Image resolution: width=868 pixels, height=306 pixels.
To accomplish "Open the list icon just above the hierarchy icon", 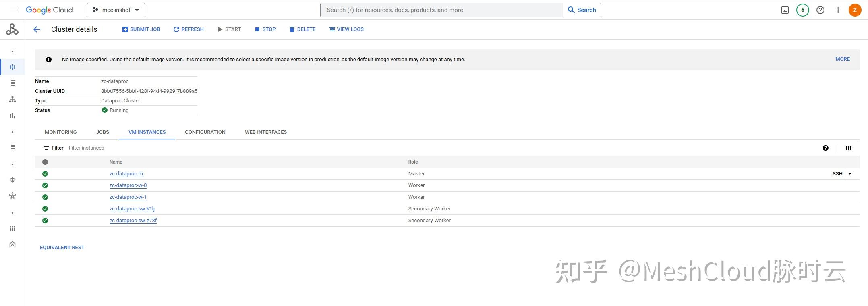I will coord(12,83).
